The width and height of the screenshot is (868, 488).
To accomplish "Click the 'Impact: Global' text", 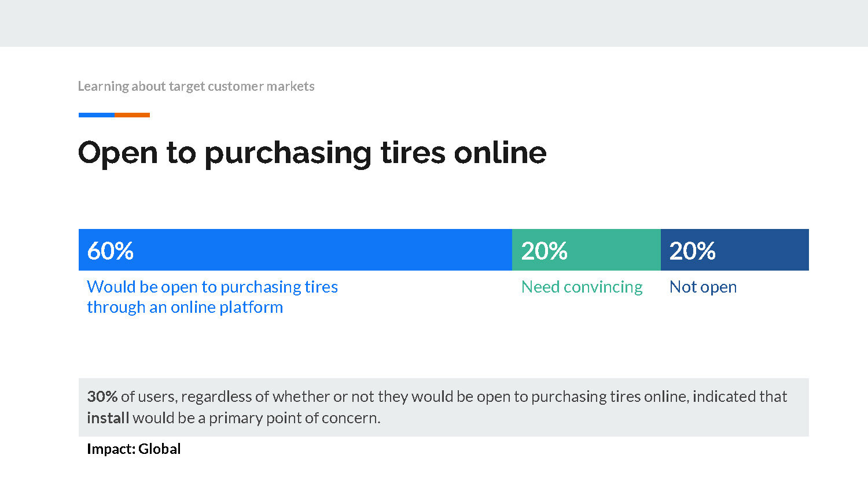I will [x=134, y=449].
